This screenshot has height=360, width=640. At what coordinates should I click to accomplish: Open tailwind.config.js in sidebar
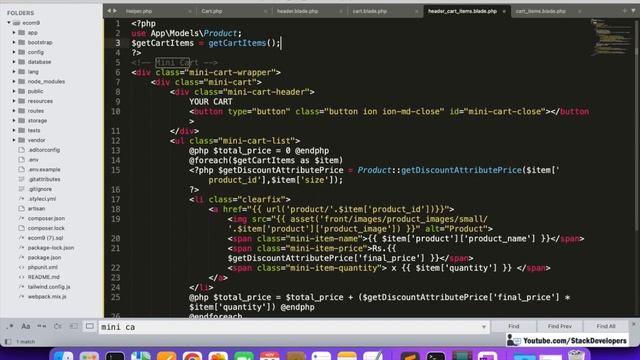coord(49,287)
